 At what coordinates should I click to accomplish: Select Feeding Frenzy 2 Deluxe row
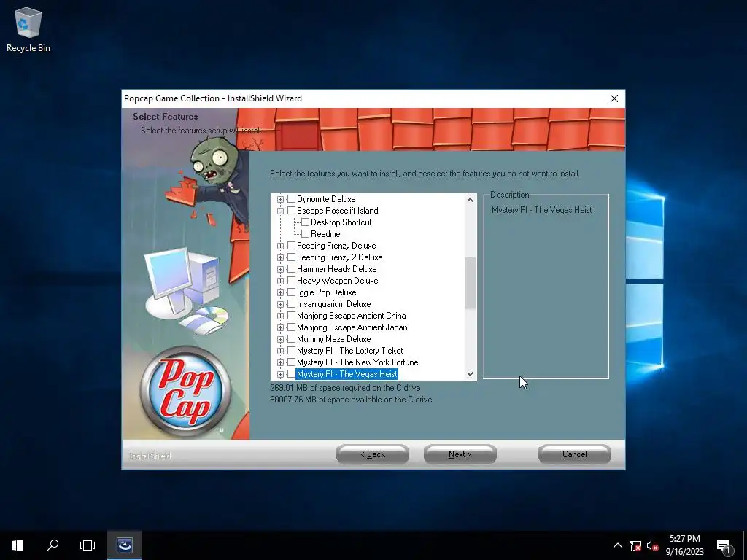click(339, 257)
